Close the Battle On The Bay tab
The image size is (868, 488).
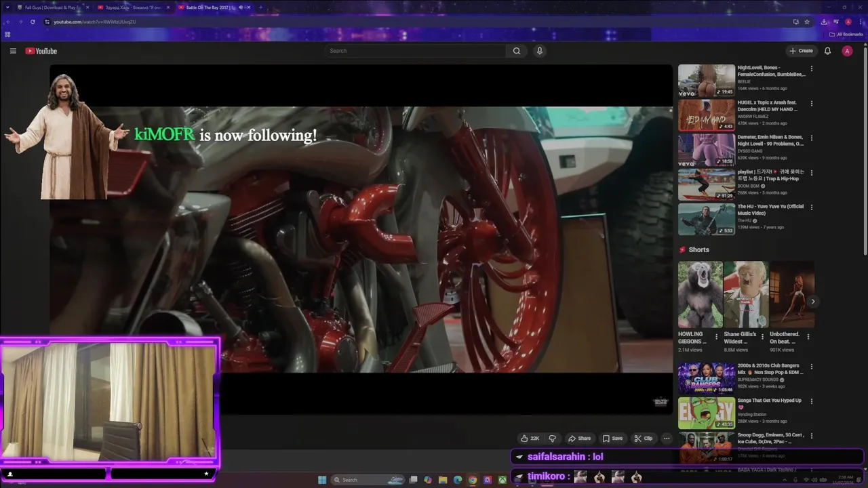[x=249, y=7]
